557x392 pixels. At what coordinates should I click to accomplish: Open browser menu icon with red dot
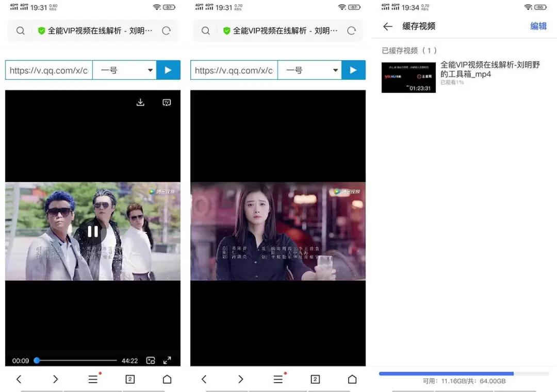[93, 379]
